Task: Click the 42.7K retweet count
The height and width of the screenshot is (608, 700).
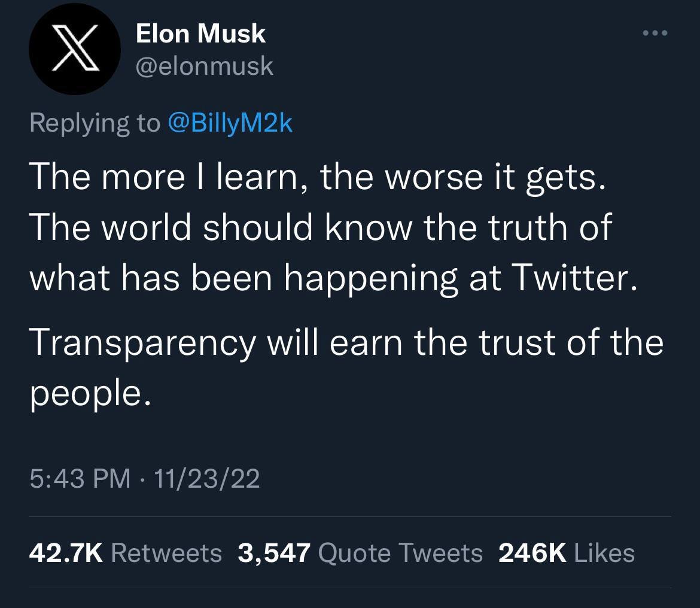Action: (66, 552)
